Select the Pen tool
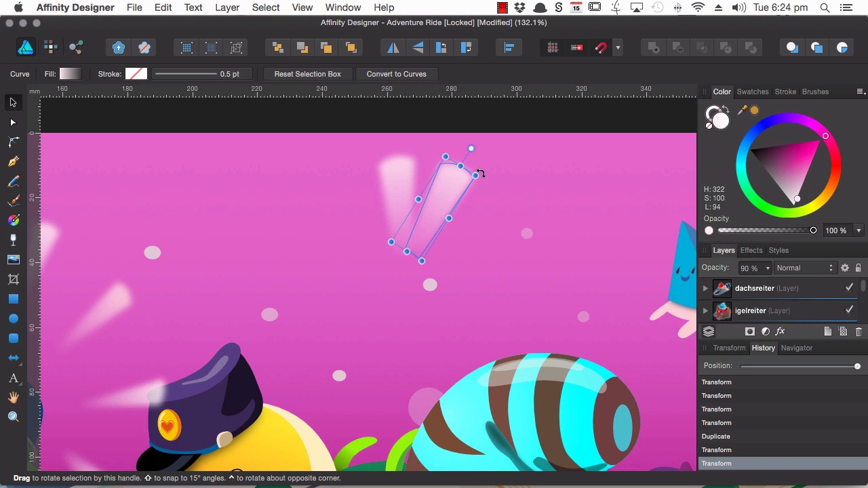 13,161
